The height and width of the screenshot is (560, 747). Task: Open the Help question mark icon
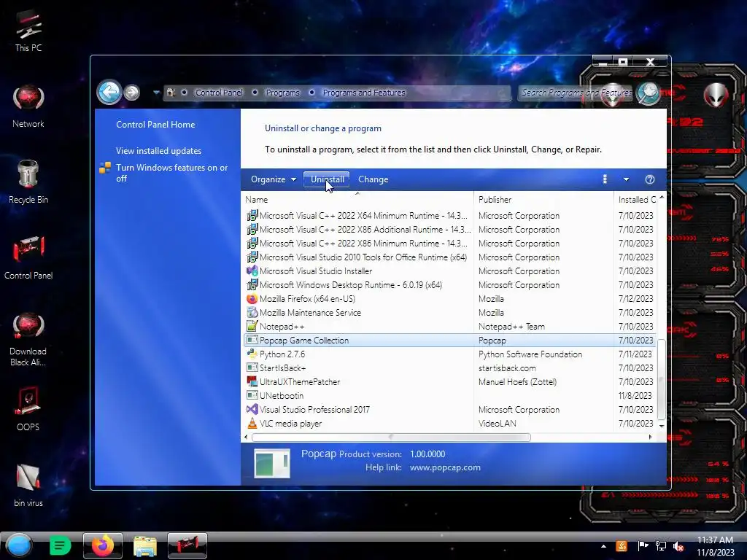point(650,179)
